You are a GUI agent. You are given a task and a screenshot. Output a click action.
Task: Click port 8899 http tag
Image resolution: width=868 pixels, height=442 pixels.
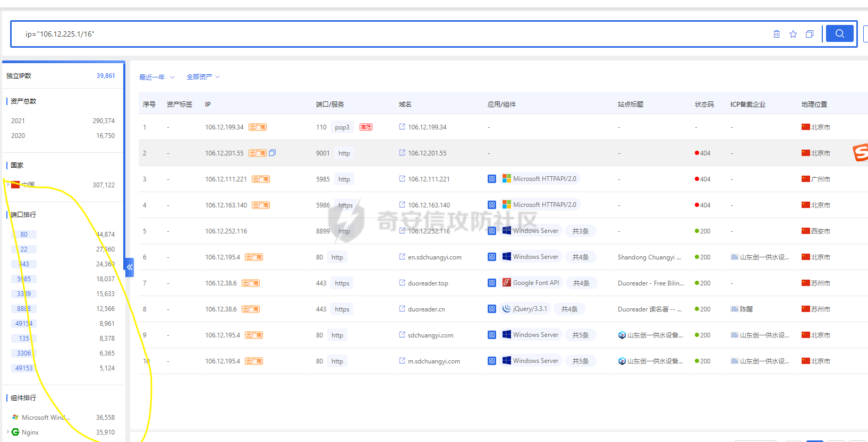pyautogui.click(x=344, y=231)
